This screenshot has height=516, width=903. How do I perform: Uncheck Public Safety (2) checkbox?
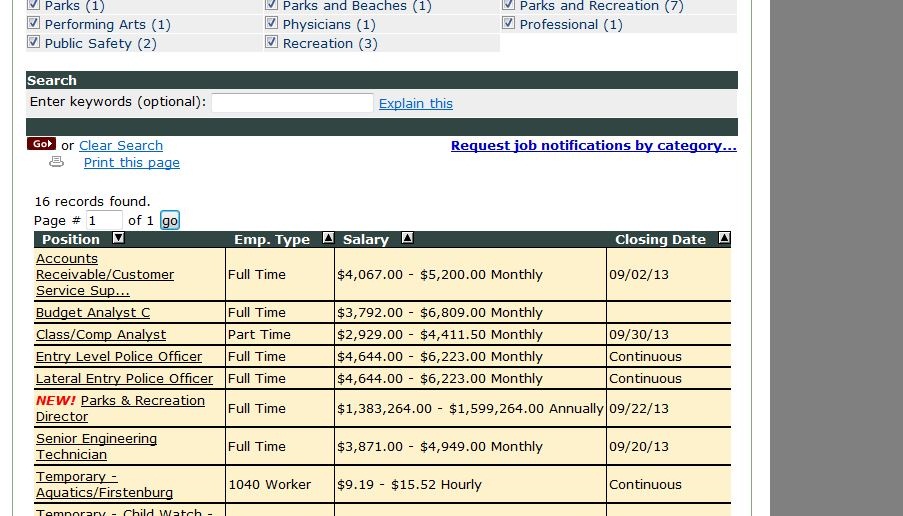coord(33,42)
